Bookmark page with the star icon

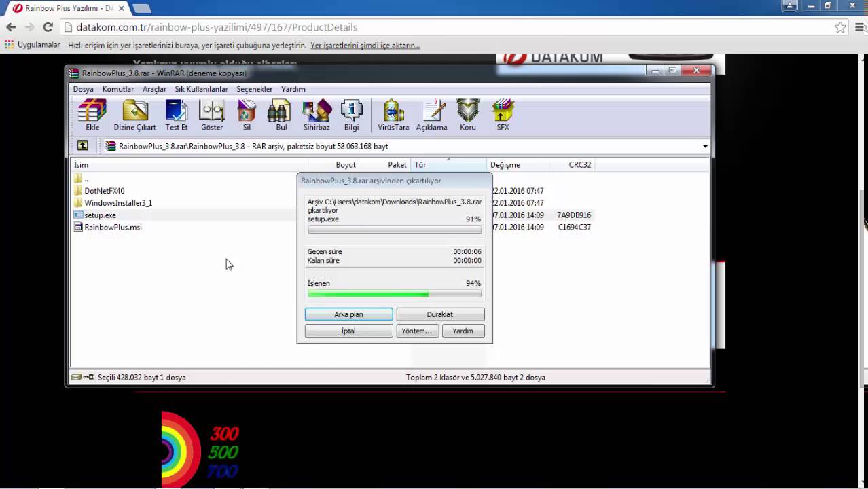coord(840,27)
